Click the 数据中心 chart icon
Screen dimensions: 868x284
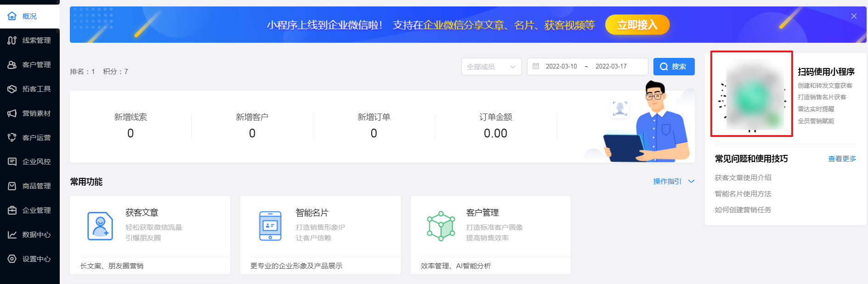(12, 235)
